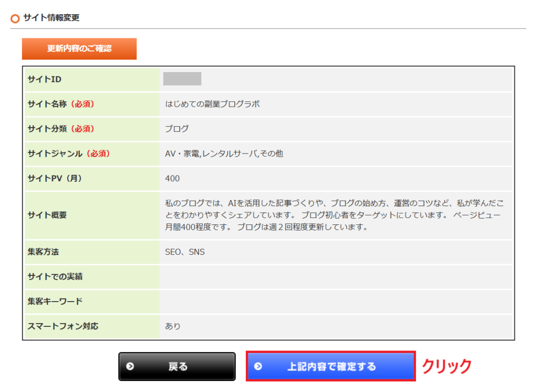Click the empty 集客キーワード value cell

tap(336, 302)
